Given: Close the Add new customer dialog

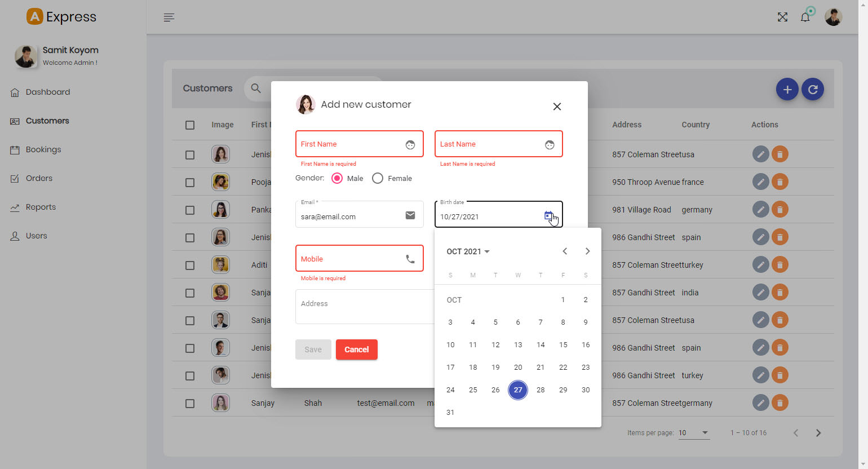Looking at the screenshot, I should [x=557, y=107].
